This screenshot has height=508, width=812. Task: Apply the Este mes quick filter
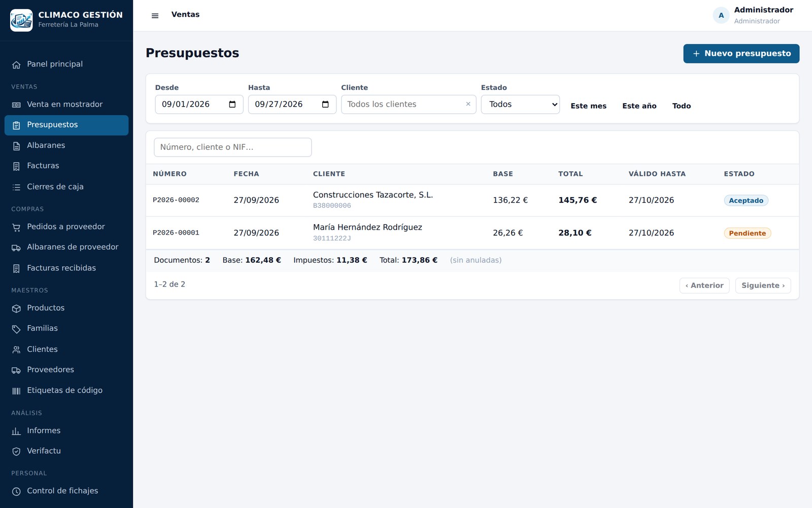coord(588,106)
